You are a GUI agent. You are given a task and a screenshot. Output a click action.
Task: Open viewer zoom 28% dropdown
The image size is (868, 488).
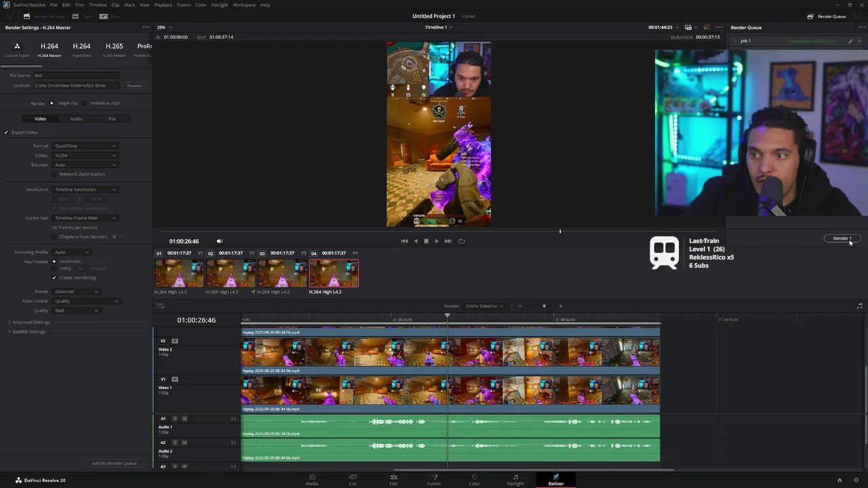click(163, 27)
